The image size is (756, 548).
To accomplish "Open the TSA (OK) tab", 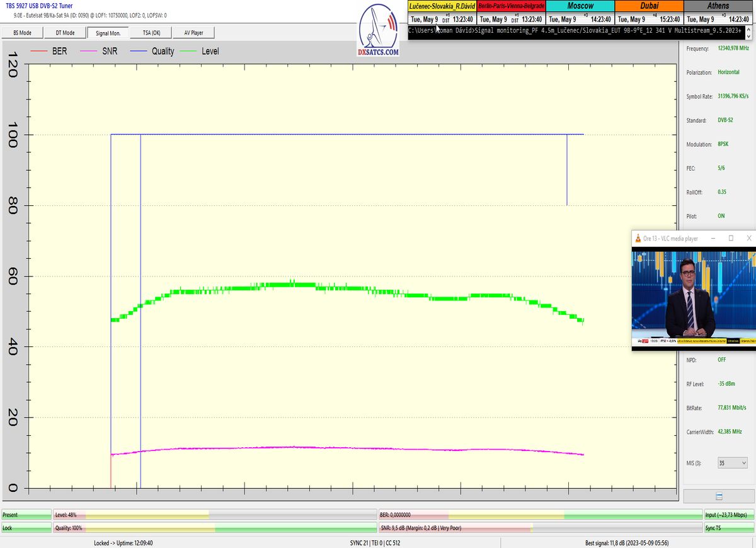I will [x=151, y=33].
